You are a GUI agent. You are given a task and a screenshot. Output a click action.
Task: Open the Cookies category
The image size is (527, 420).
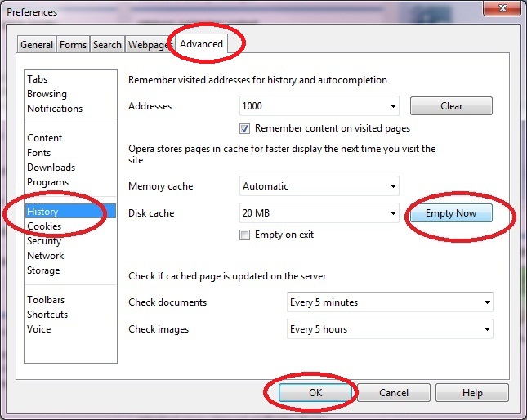tap(70, 226)
